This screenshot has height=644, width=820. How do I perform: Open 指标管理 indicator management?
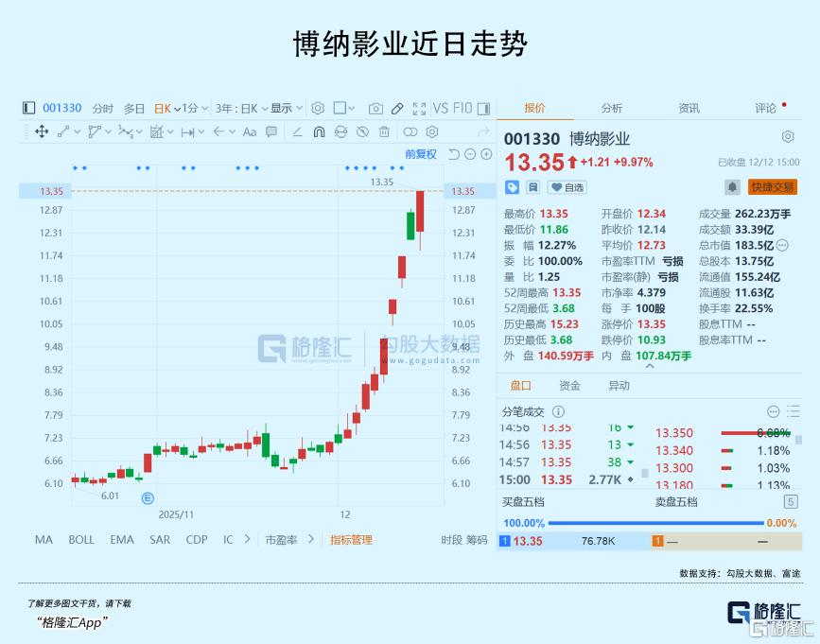click(x=351, y=540)
